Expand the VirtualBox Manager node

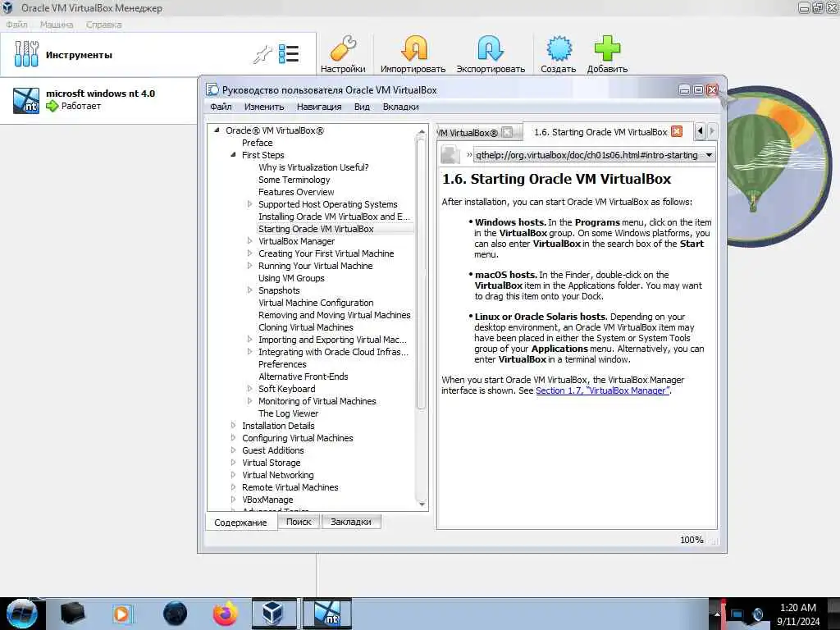(249, 241)
